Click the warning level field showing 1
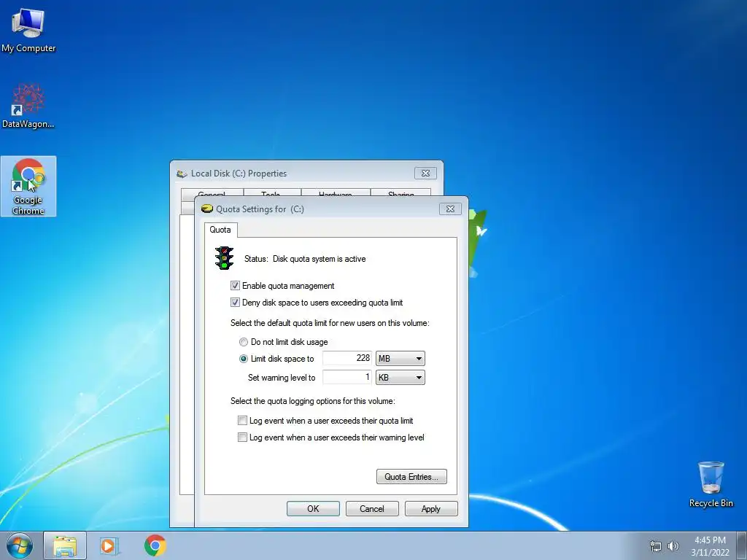The height and width of the screenshot is (560, 747). pyautogui.click(x=347, y=377)
